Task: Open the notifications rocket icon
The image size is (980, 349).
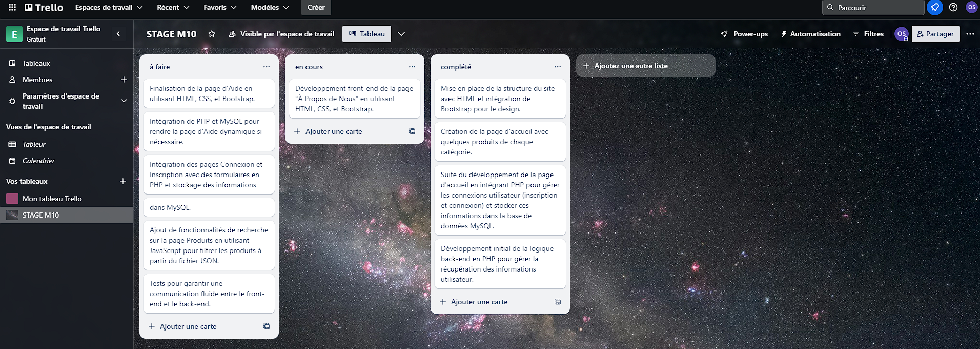Action: coord(935,7)
